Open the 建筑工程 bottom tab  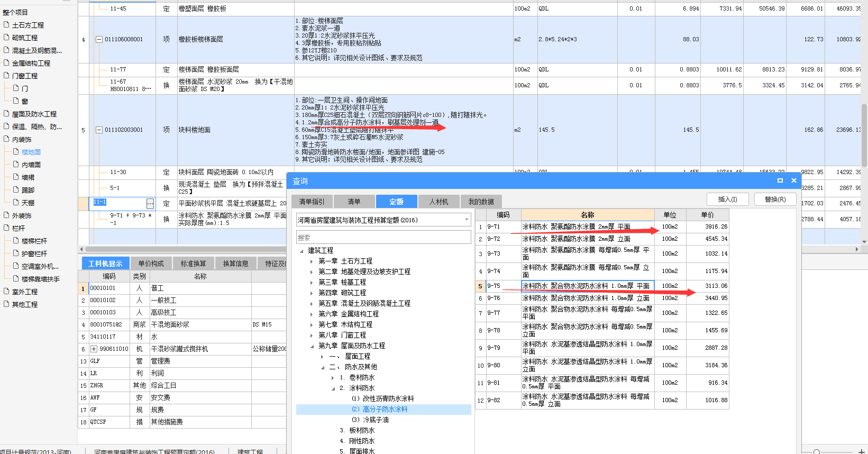coord(250,451)
